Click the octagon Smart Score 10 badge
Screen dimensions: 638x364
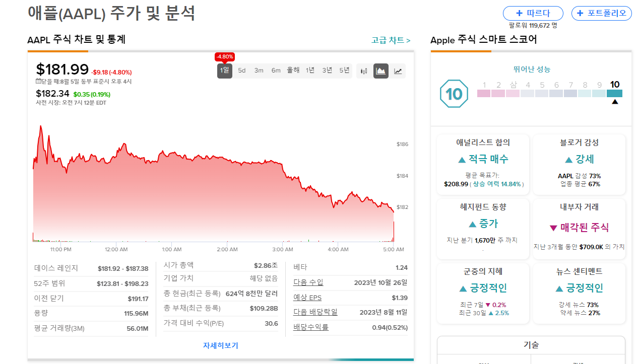[x=454, y=94]
